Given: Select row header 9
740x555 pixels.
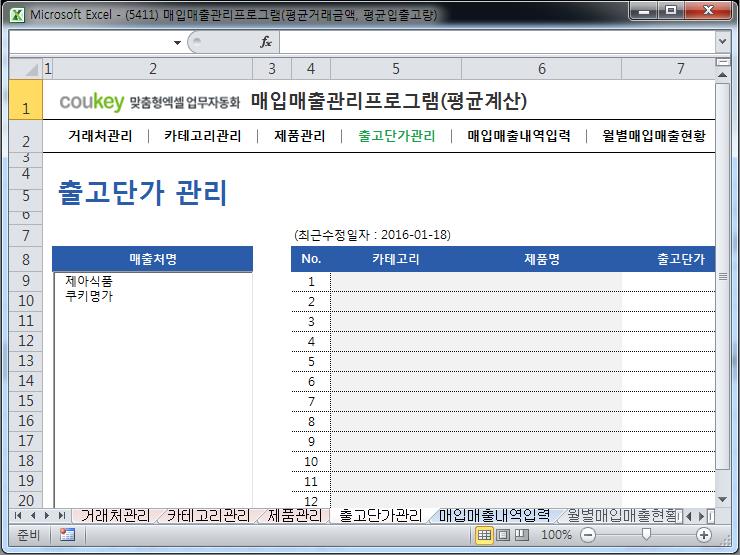Looking at the screenshot, I should coord(26,281).
